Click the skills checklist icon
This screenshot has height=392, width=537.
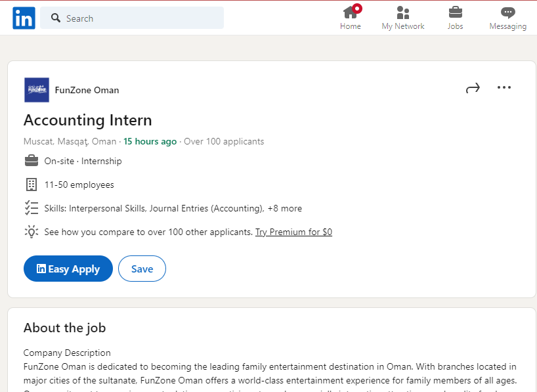pos(32,208)
